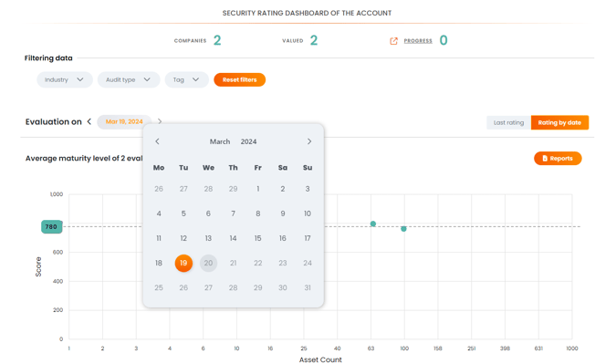Click the 780 average score badge

(x=51, y=226)
